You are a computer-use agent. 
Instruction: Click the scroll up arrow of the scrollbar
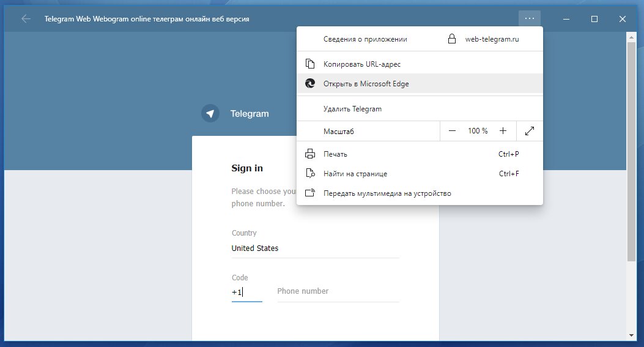click(x=631, y=37)
